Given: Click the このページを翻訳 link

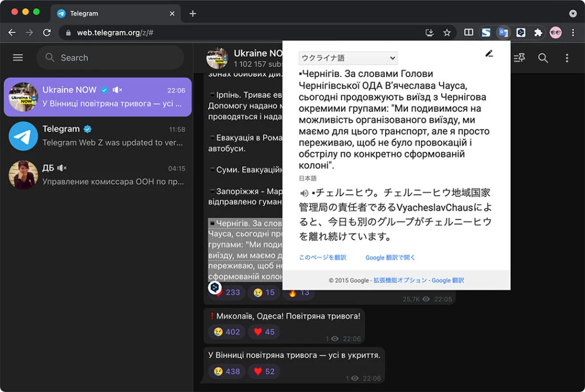Looking at the screenshot, I should point(322,257).
